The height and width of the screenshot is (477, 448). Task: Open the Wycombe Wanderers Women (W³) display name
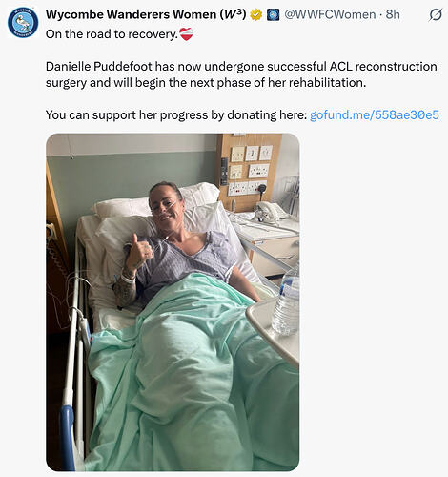146,14
